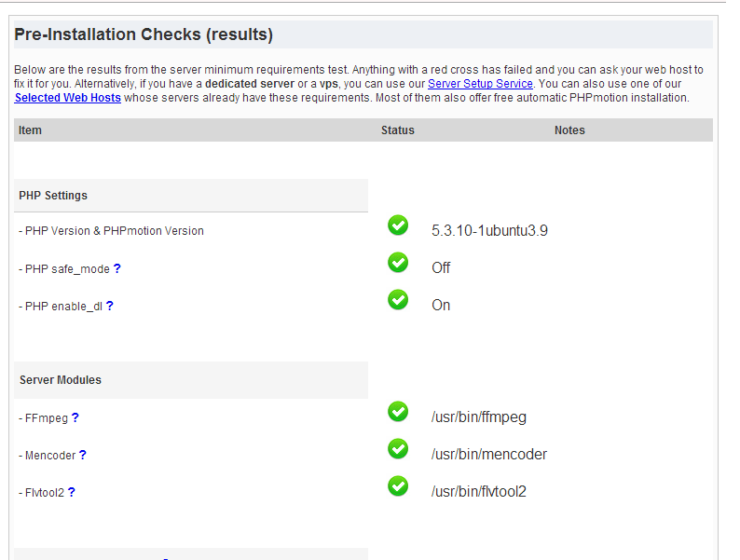Image resolution: width=740 pixels, height=560 pixels.
Task: Click the 'Server Modules' section header
Action: pyautogui.click(x=61, y=380)
